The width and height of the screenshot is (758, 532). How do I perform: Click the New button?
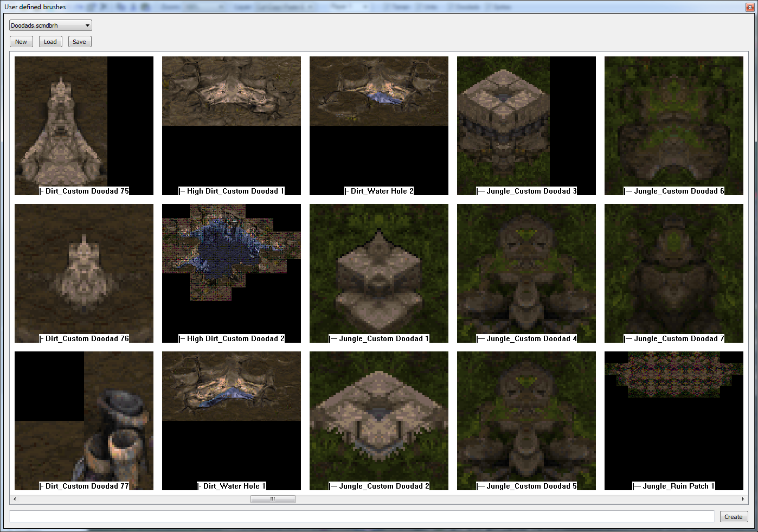pyautogui.click(x=21, y=42)
